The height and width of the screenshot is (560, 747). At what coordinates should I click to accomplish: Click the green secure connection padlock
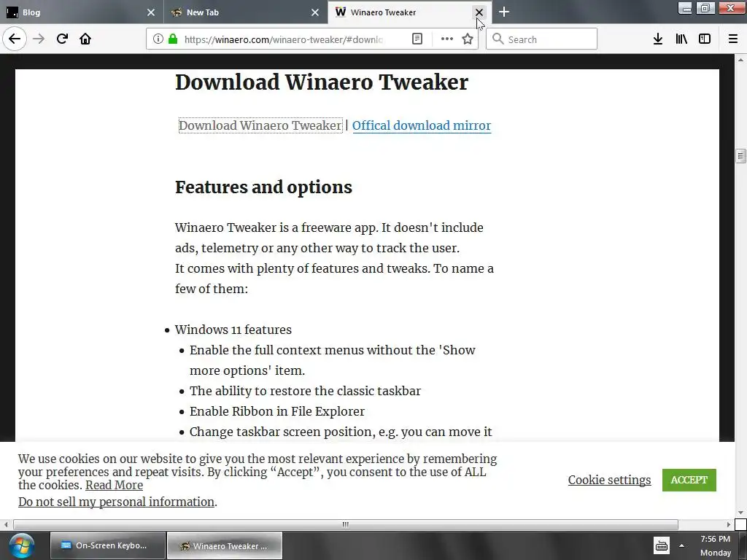tap(173, 39)
